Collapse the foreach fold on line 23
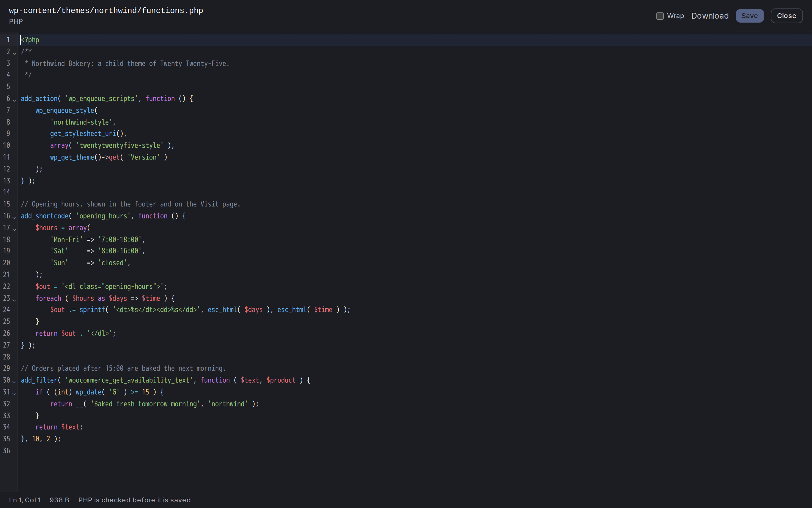The width and height of the screenshot is (812, 508). pos(14,300)
